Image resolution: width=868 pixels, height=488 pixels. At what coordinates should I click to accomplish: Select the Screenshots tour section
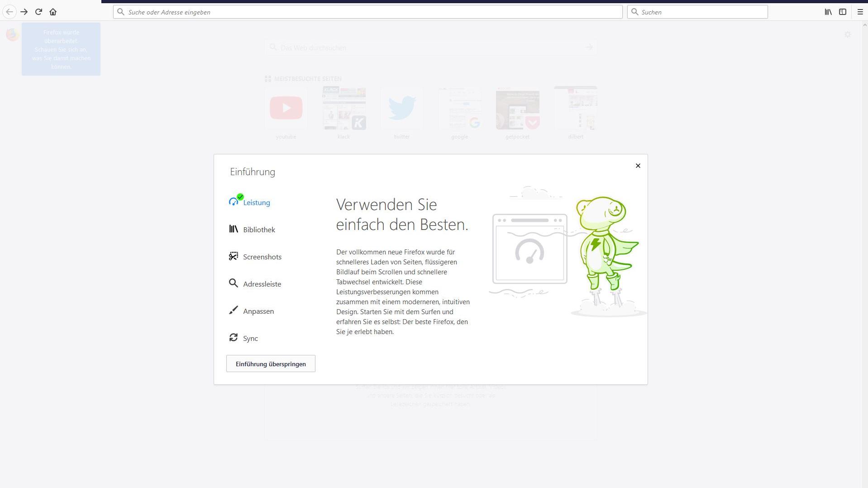click(x=262, y=257)
